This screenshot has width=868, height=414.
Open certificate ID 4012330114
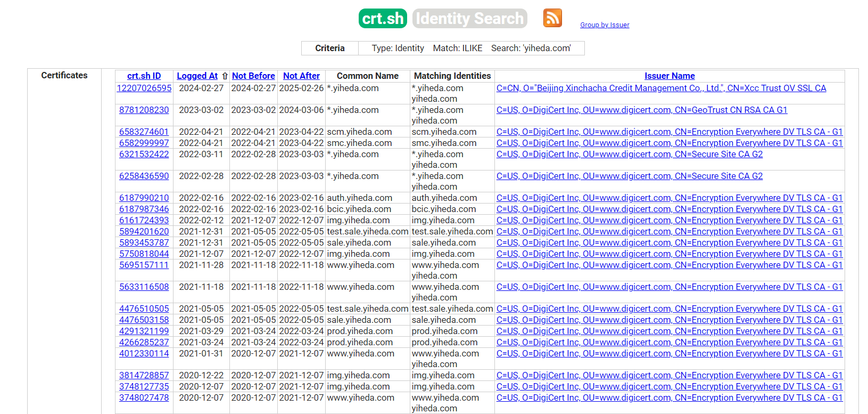144,354
